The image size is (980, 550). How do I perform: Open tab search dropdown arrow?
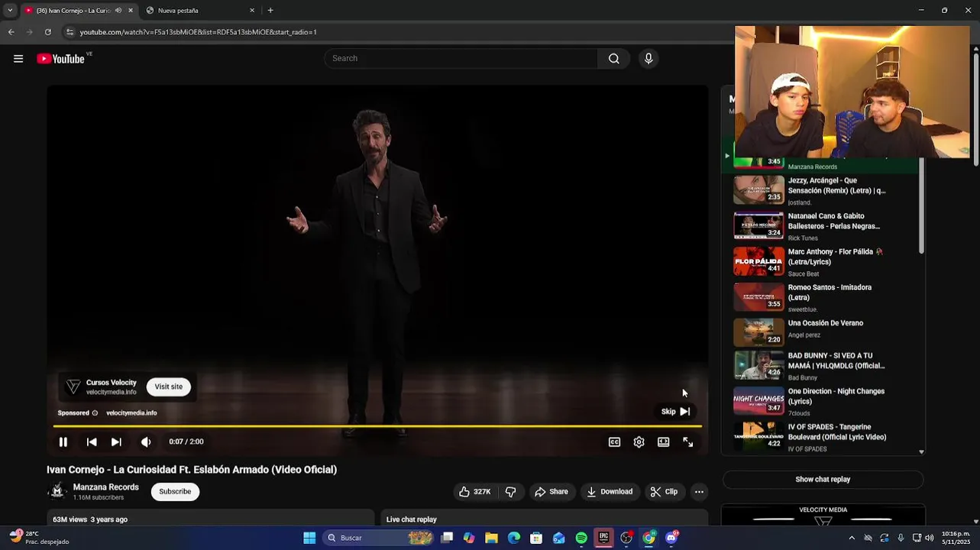pos(10,11)
